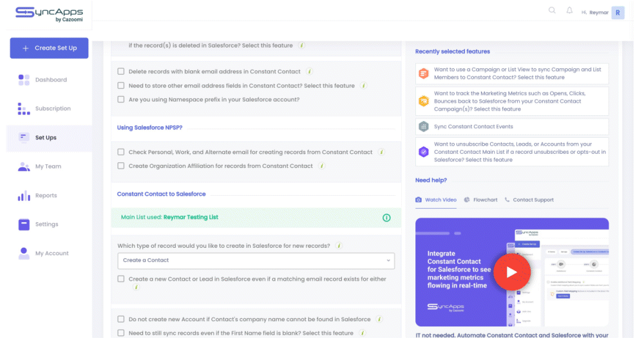Open Dashboard from sidebar
This screenshot has height=338, width=644.
(51, 80)
